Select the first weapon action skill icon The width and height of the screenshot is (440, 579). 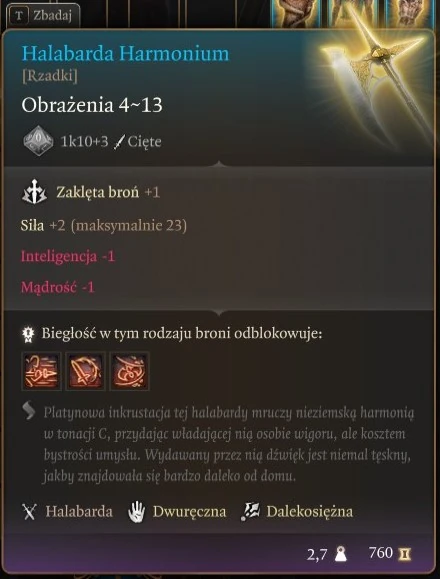[41, 371]
